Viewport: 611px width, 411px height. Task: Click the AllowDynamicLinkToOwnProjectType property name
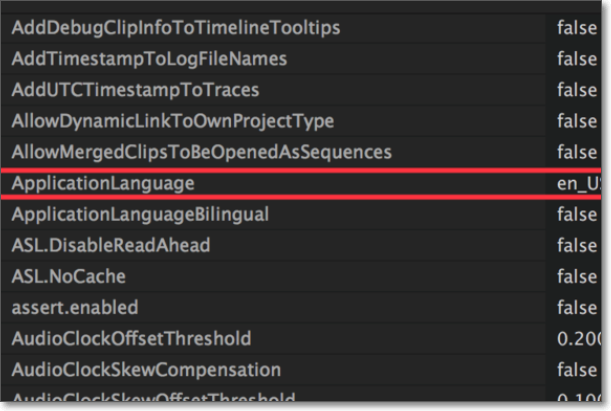(172, 121)
